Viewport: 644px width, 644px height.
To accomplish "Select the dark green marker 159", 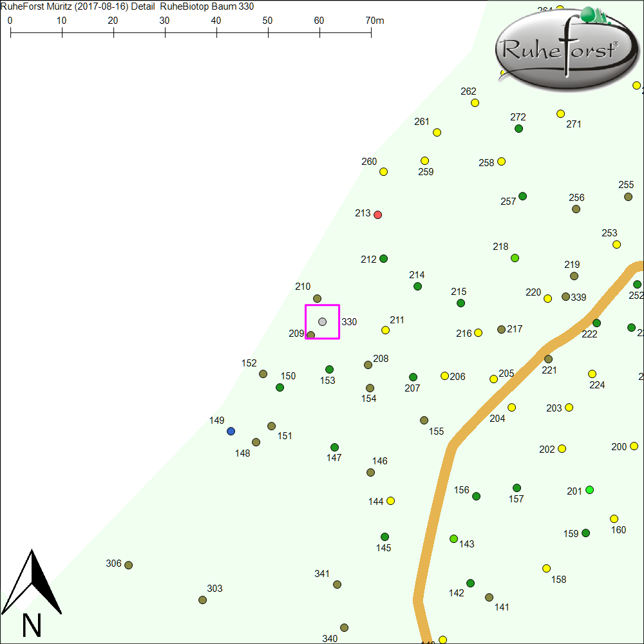I will coord(585,533).
